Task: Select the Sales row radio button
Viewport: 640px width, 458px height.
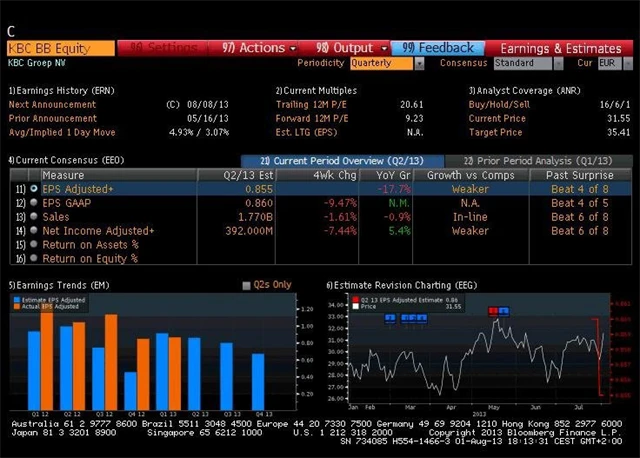Action: pyautogui.click(x=35, y=215)
